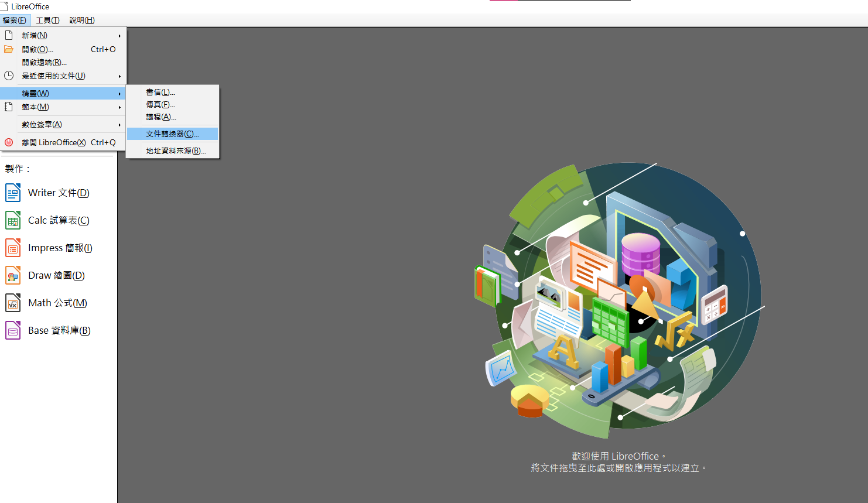Click the Writer document icon
Viewport: 868px width, 503px height.
click(13, 193)
